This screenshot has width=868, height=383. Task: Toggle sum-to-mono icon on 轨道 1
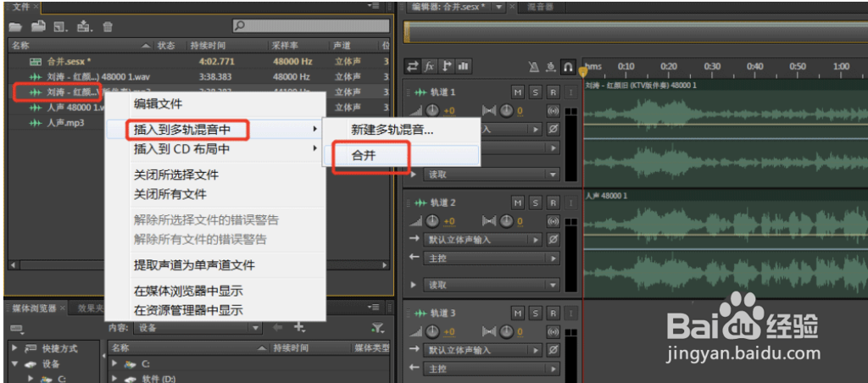pos(553,111)
